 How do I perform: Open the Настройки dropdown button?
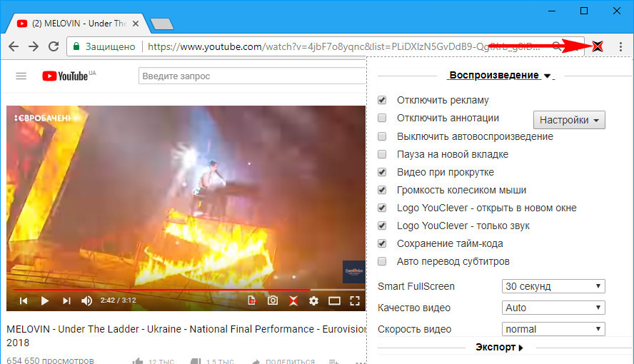coord(569,120)
